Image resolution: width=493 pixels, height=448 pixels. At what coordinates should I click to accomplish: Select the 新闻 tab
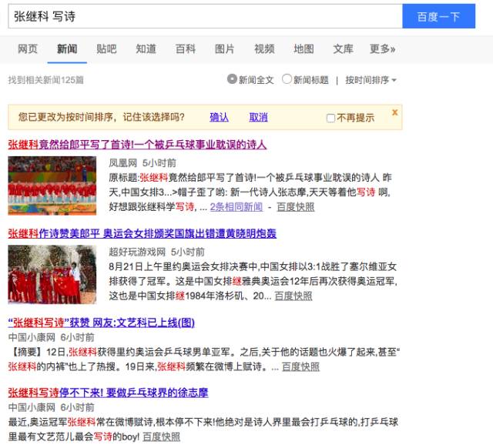pyautogui.click(x=67, y=49)
